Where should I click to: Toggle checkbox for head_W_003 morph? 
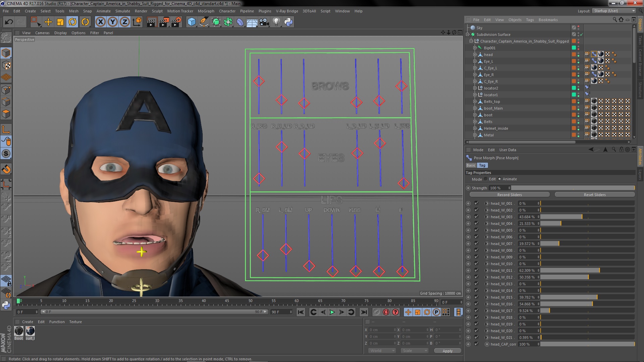[476, 217]
